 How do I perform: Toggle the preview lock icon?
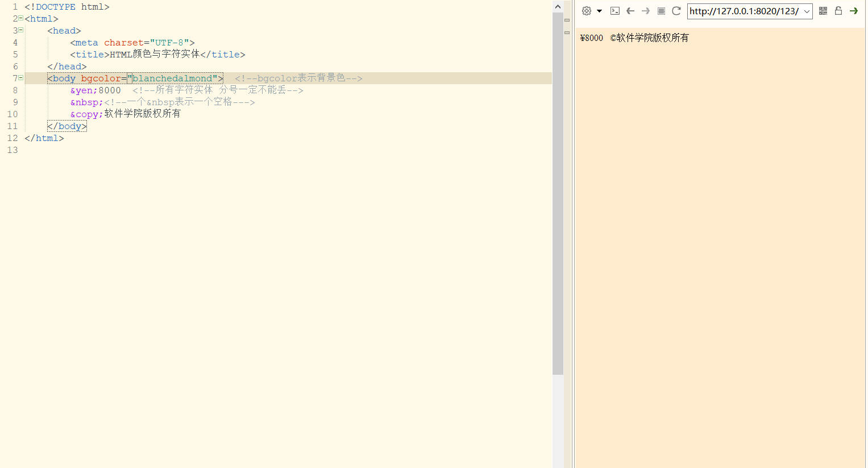838,11
